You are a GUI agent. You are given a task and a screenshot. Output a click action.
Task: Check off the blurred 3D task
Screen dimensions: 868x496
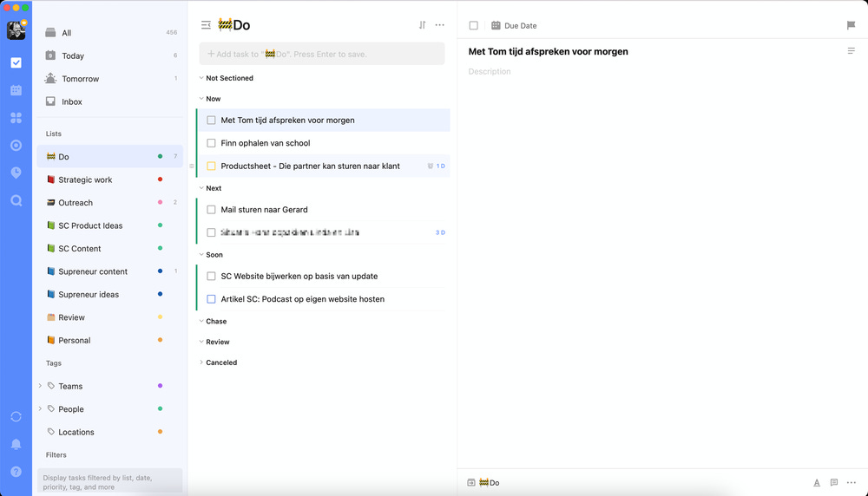211,232
